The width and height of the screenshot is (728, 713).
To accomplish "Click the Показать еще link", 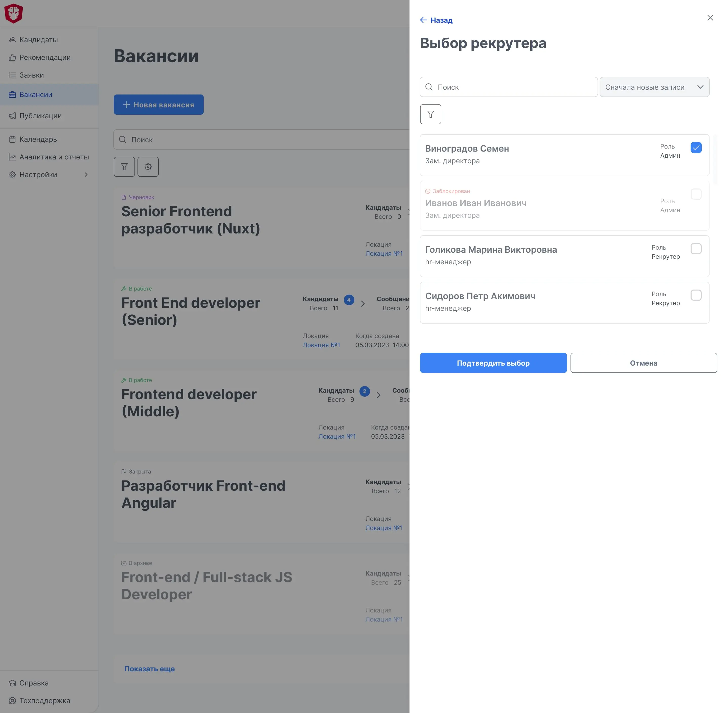I will [x=149, y=669].
